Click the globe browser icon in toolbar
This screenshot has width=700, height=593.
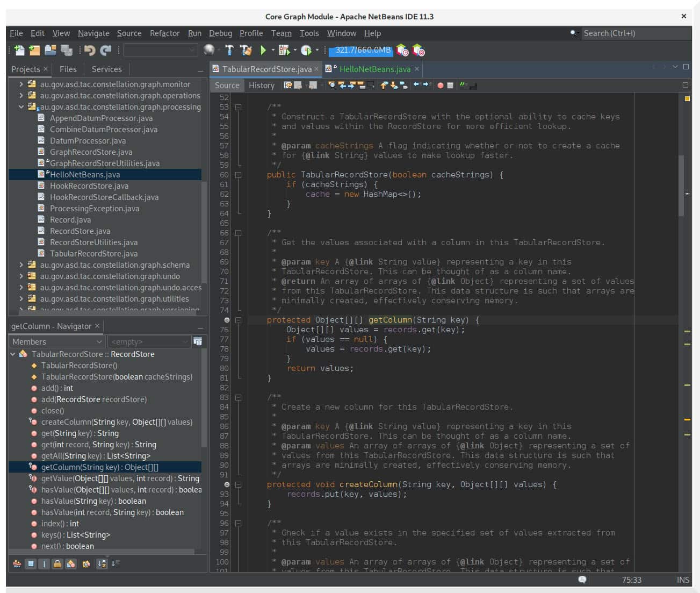click(209, 50)
